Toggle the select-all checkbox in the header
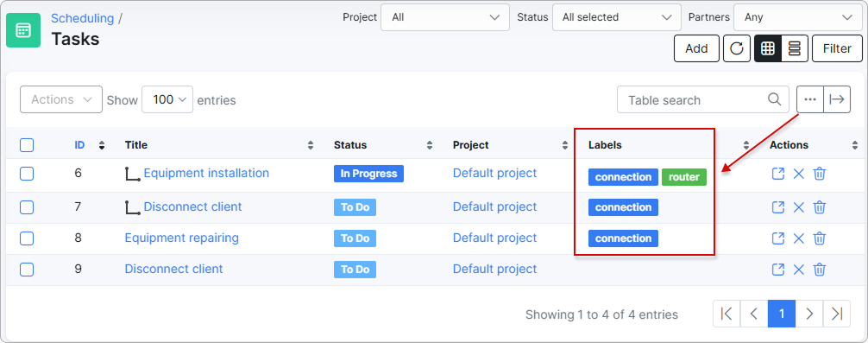The width and height of the screenshot is (868, 343). (x=27, y=145)
